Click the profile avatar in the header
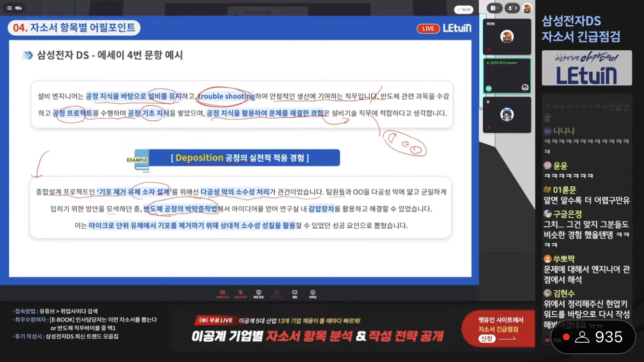 (527, 8)
